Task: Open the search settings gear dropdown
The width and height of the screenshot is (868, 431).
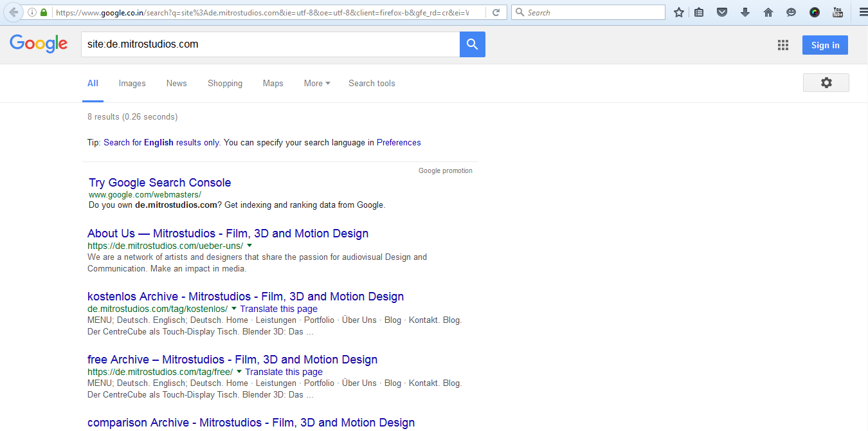Action: 826,83
